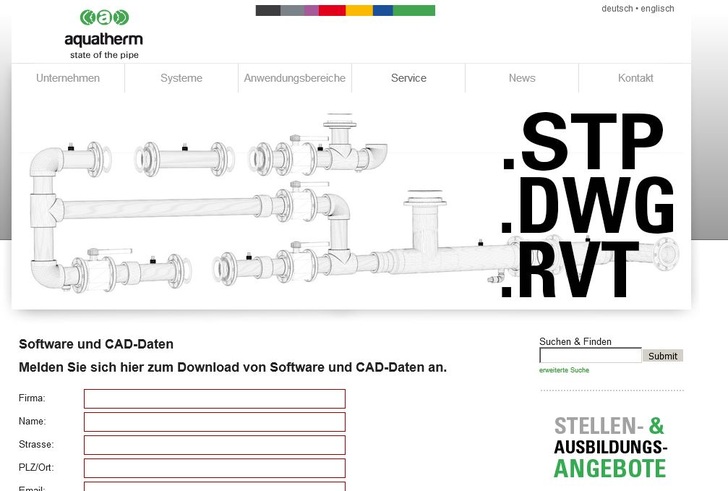Click the aquatherm logo
The image size is (728, 491).
point(103,32)
